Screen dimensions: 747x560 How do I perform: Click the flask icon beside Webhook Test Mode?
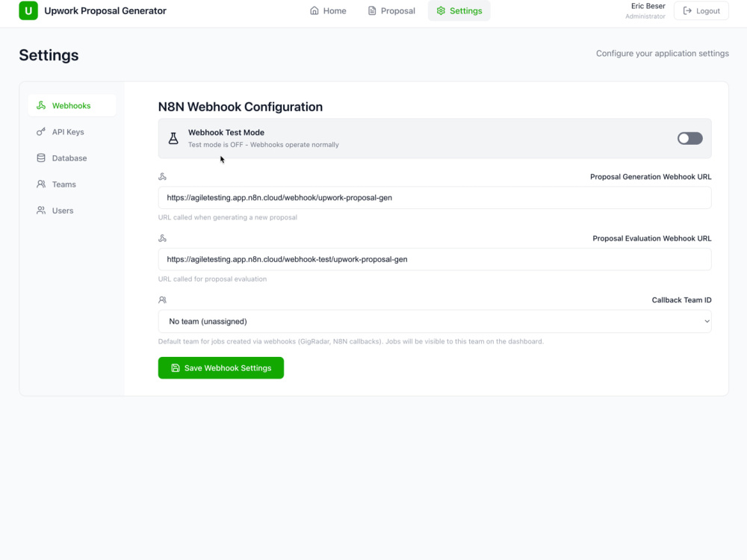(173, 139)
